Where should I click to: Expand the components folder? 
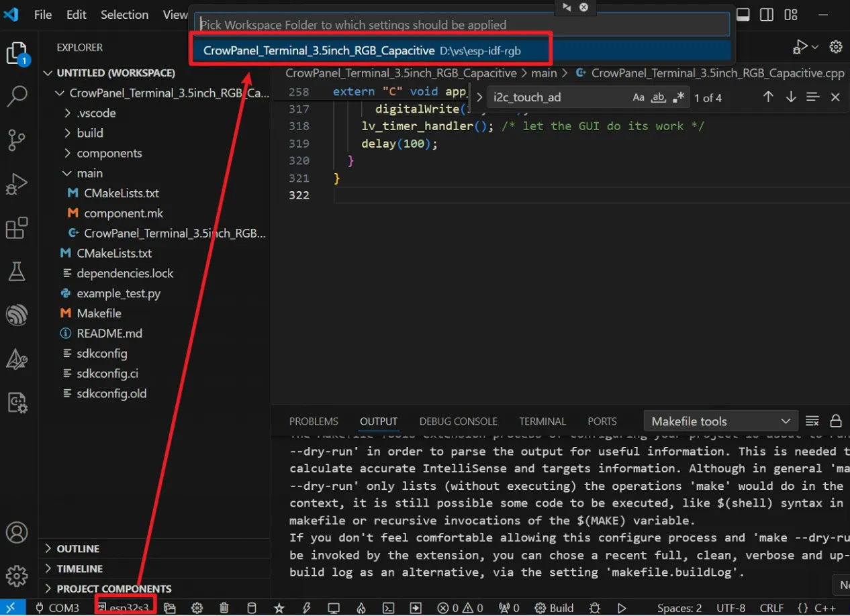coord(109,153)
